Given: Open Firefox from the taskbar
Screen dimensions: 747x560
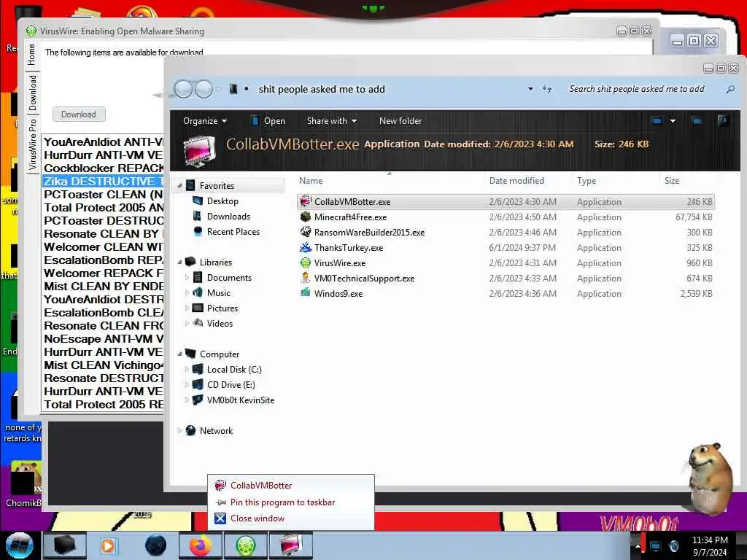Looking at the screenshot, I should (x=201, y=545).
